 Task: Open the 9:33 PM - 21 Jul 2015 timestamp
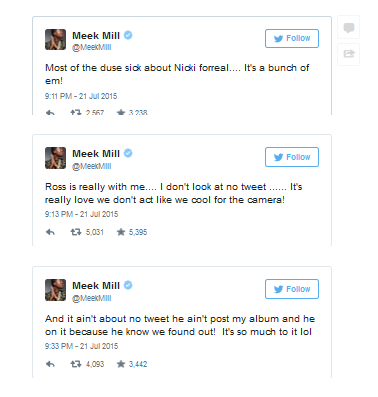[x=81, y=346]
